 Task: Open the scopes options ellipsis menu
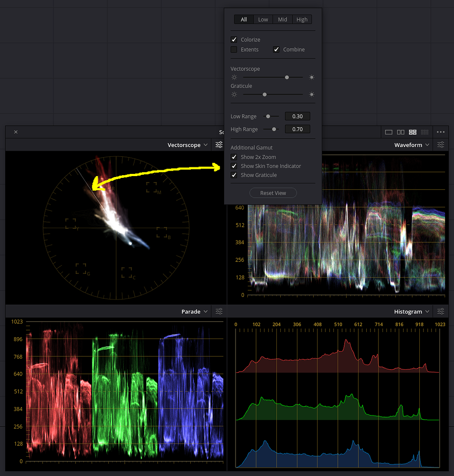tap(440, 132)
